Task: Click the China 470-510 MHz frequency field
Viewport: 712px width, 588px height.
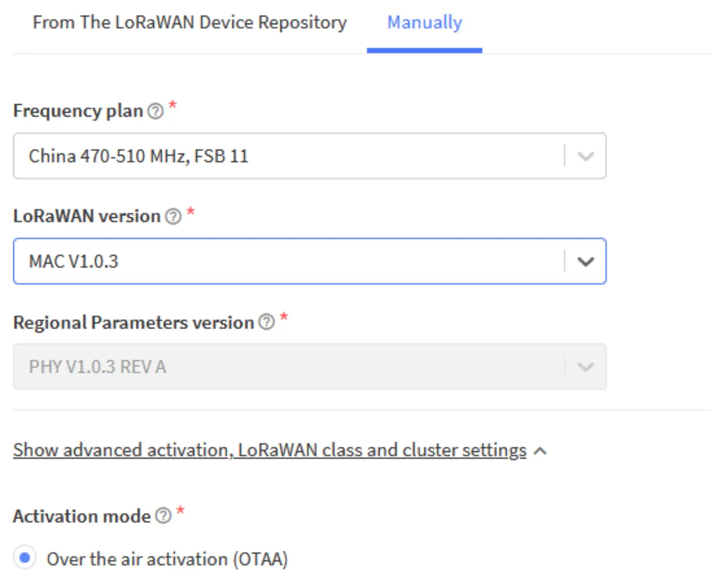Action: (x=287, y=156)
